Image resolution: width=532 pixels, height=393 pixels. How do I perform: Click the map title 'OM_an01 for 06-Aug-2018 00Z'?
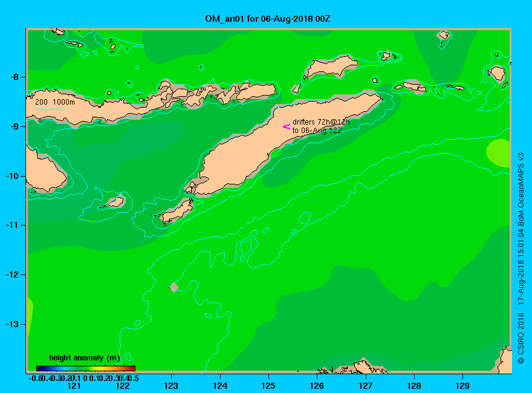267,19
